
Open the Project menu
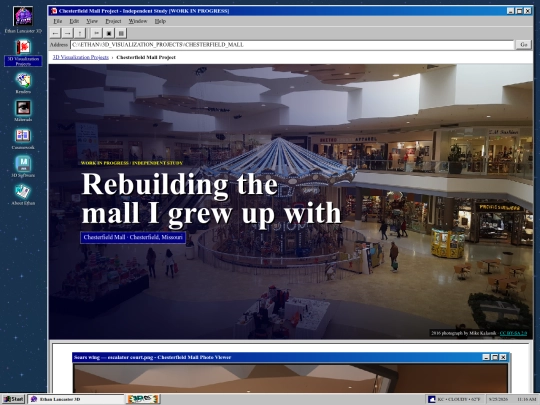113,21
